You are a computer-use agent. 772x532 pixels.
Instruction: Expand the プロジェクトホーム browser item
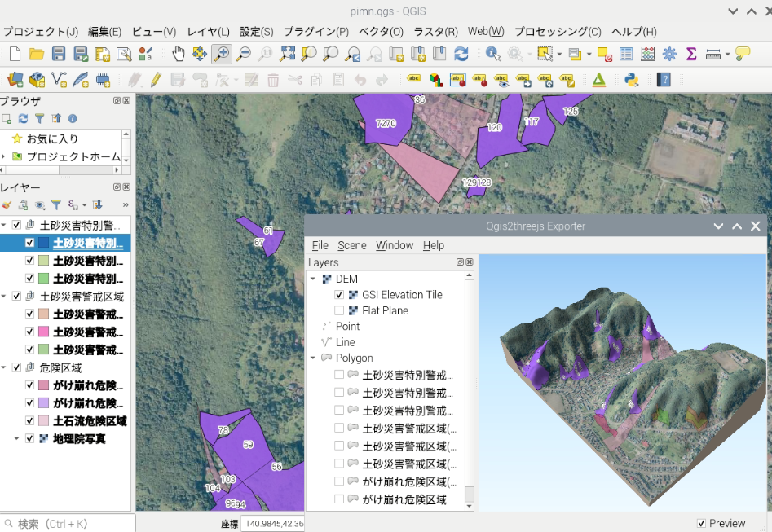tap(5, 156)
